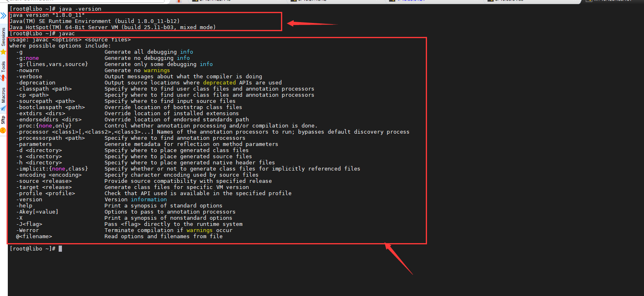The image size is (644, 296).
Task: Click the '-verbose' option
Action: (x=29, y=77)
